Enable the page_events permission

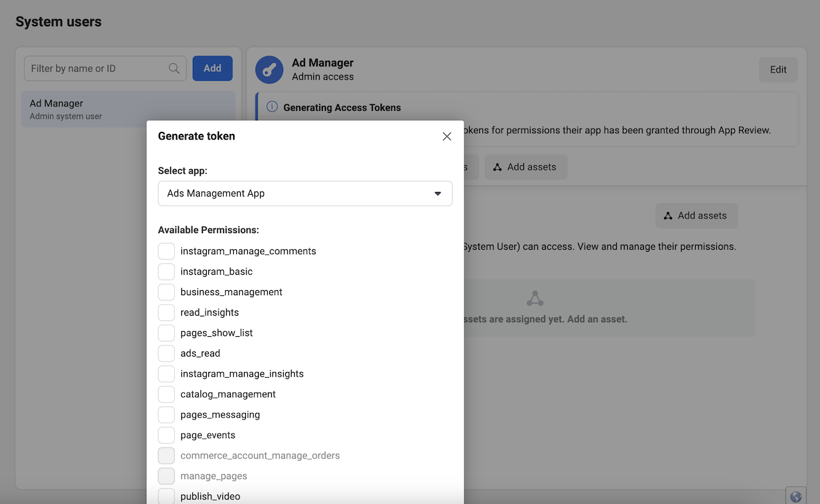coord(167,435)
